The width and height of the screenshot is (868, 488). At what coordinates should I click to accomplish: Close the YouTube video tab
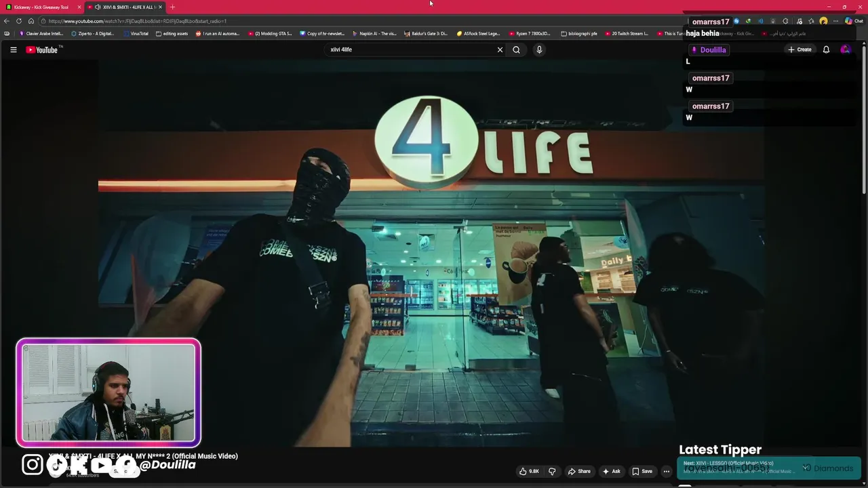coord(160,7)
